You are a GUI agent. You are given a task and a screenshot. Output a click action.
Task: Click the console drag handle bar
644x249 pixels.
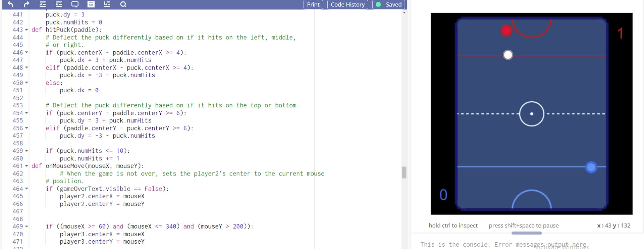[x=527, y=233]
